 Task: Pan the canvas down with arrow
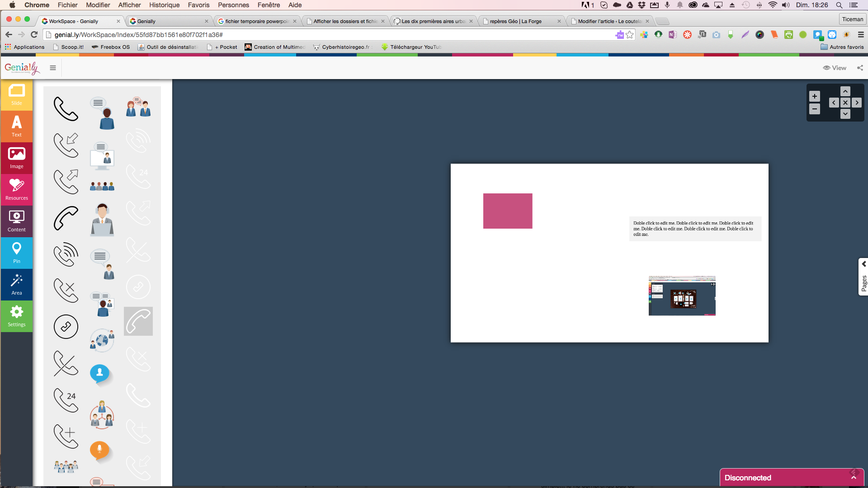(x=845, y=114)
